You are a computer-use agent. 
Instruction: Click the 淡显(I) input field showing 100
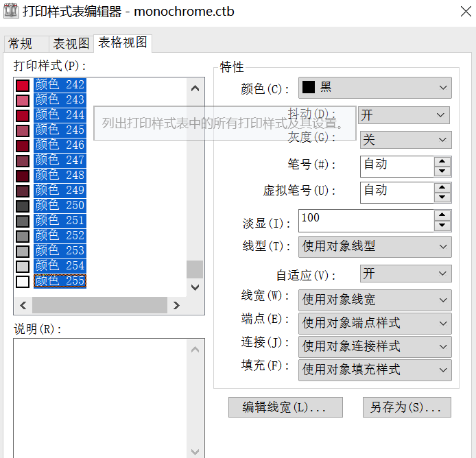[366, 221]
